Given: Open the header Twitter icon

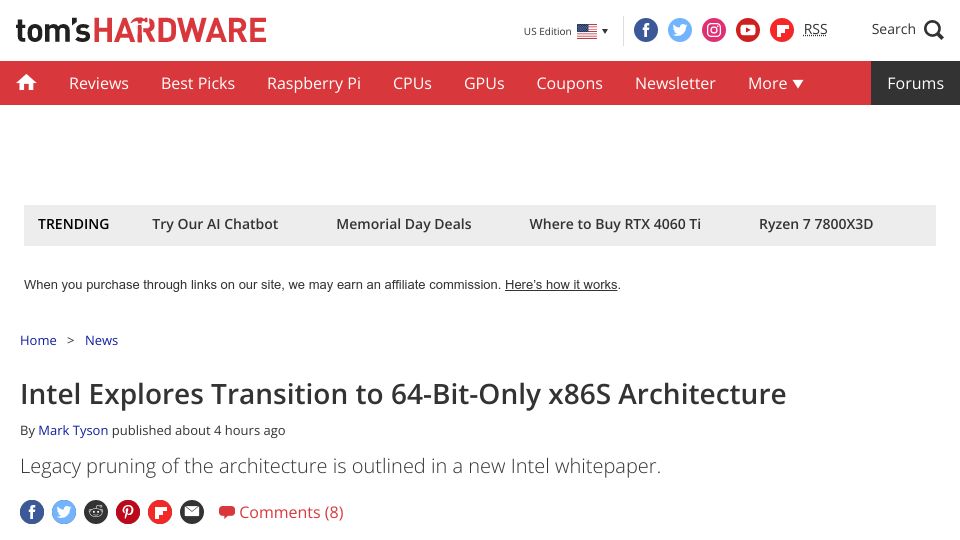Looking at the screenshot, I should 680,30.
